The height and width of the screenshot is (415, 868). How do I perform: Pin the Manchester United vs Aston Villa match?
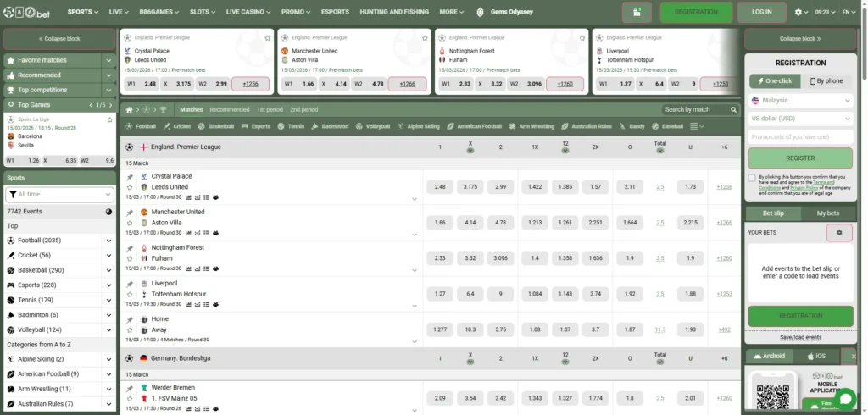point(130,213)
